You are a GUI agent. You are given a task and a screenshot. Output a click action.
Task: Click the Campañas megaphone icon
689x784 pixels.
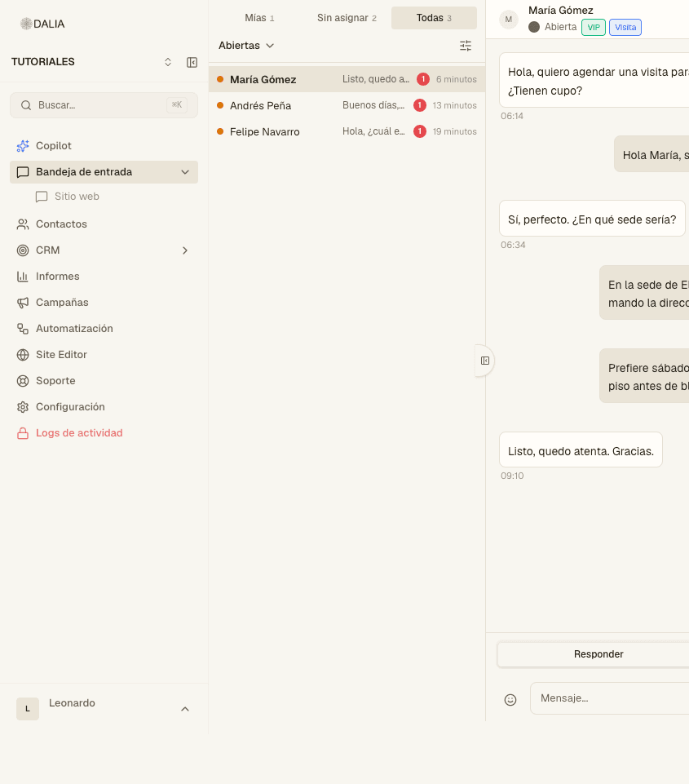(x=23, y=303)
